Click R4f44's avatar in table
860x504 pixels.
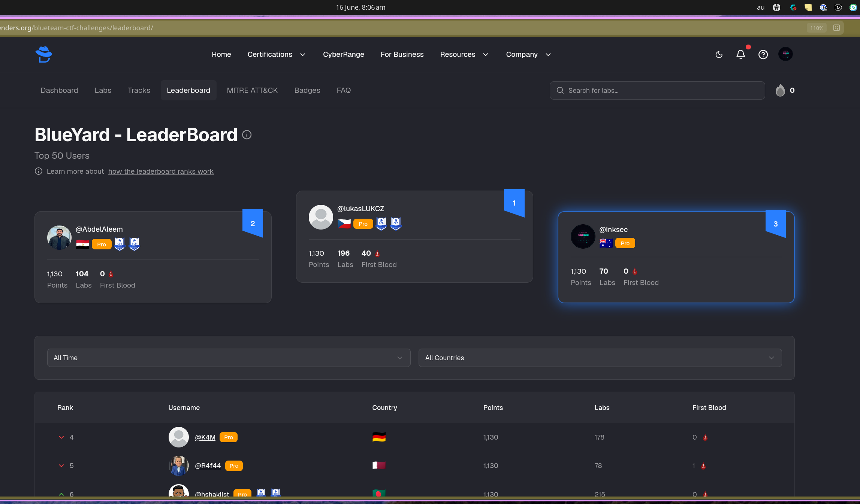(x=179, y=465)
